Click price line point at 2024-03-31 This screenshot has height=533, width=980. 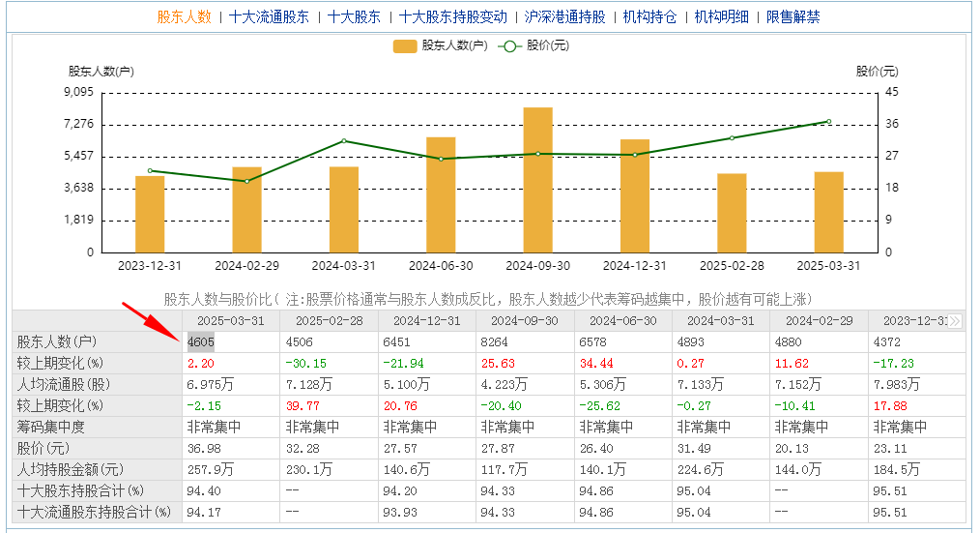pyautogui.click(x=344, y=141)
